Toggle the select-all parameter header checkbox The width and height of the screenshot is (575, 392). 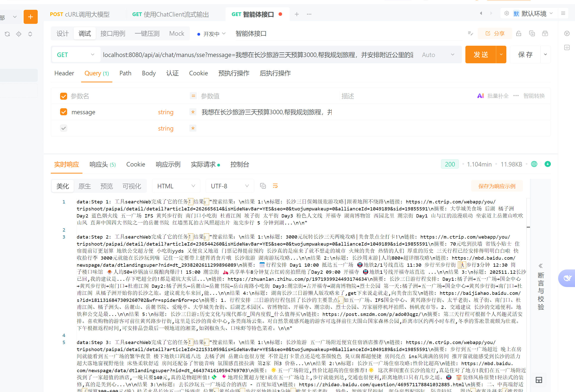click(64, 96)
